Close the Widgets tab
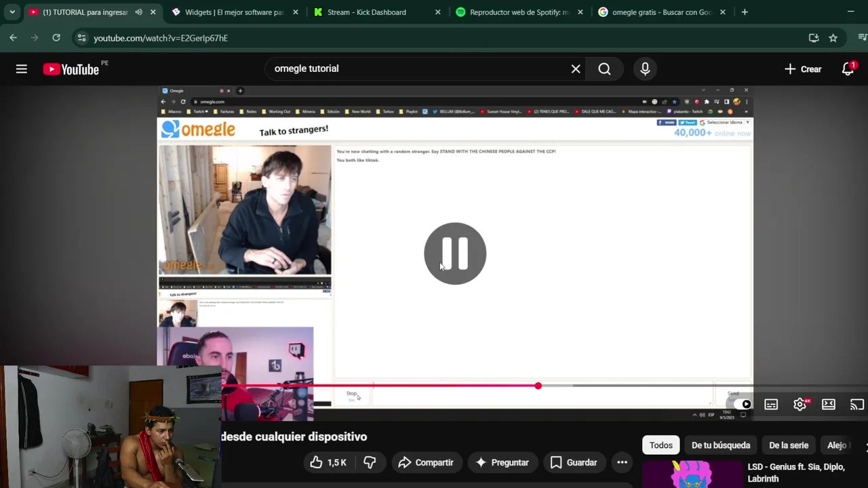The width and height of the screenshot is (868, 488). pyautogui.click(x=295, y=12)
